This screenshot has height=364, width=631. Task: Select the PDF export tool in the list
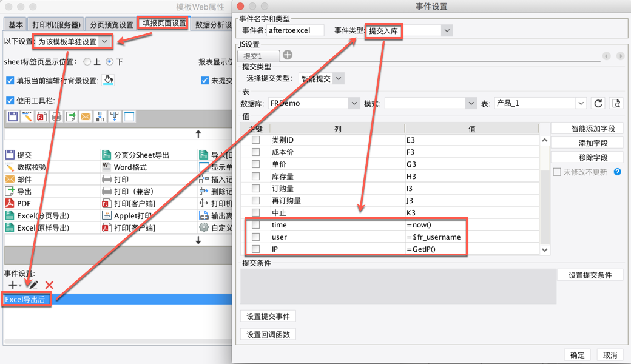coord(18,203)
